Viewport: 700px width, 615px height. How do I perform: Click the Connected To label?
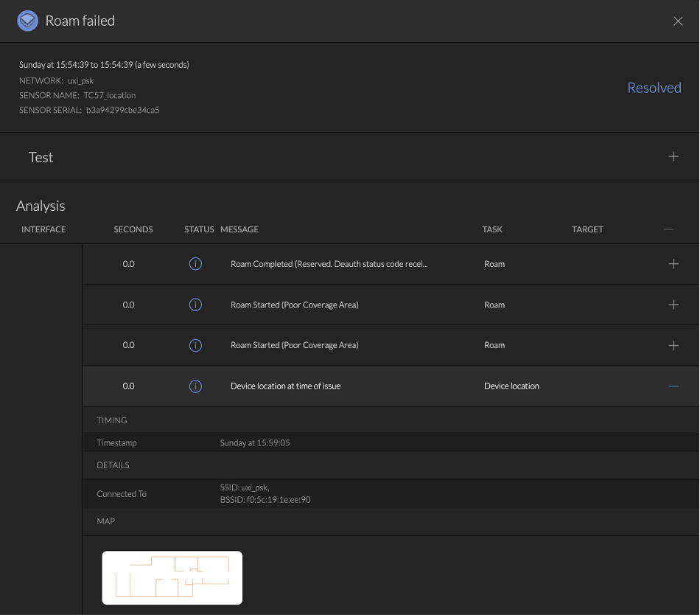[x=122, y=493]
